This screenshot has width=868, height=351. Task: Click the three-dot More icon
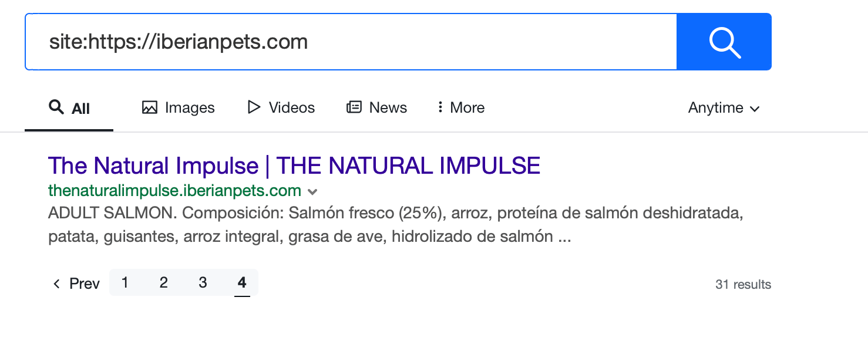click(440, 107)
